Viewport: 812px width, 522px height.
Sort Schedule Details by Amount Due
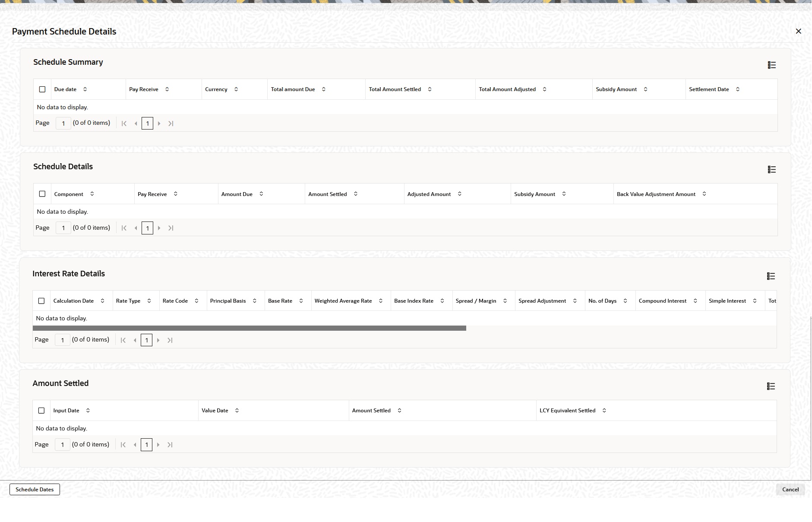click(x=261, y=194)
